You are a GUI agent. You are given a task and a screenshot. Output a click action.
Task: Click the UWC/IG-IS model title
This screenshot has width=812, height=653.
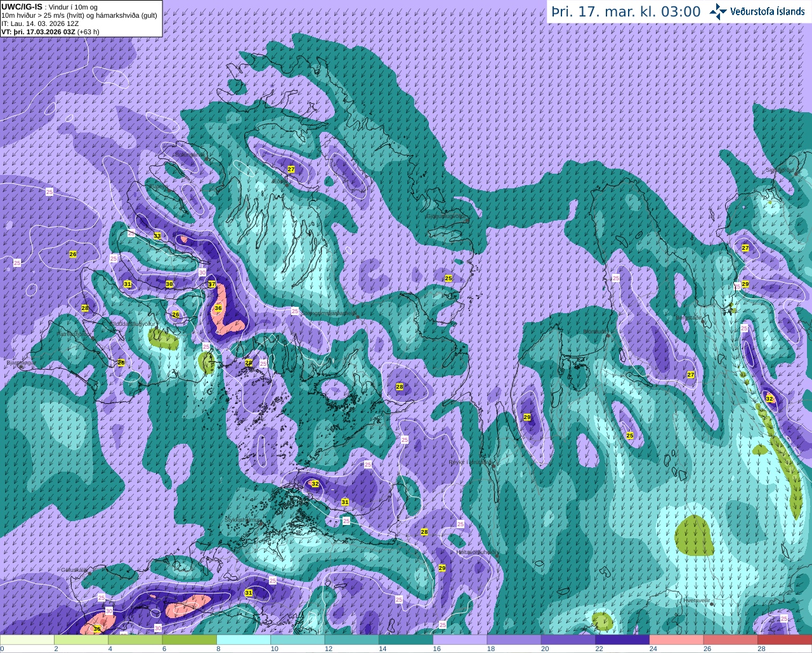22,6
